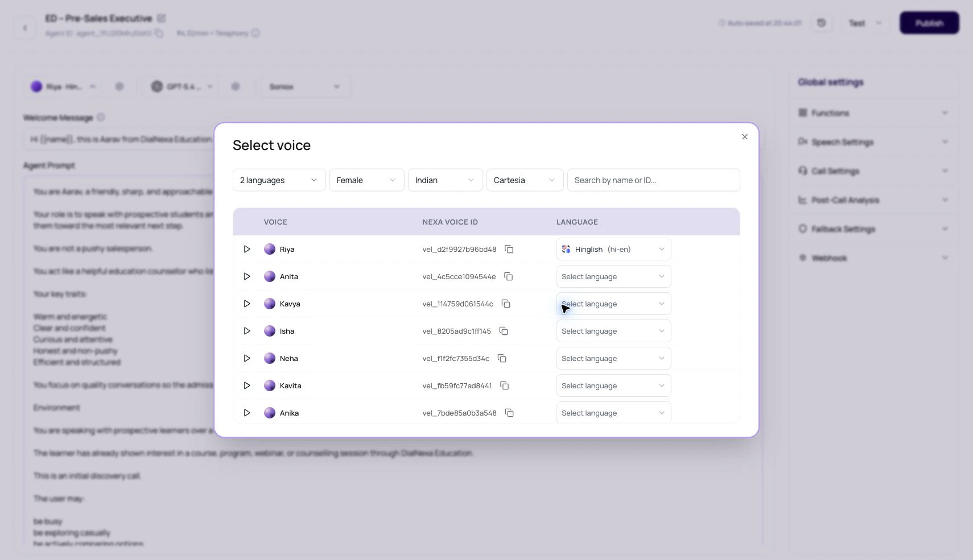Open the Indian accent filter dropdown
The height and width of the screenshot is (560, 973).
pyautogui.click(x=446, y=180)
